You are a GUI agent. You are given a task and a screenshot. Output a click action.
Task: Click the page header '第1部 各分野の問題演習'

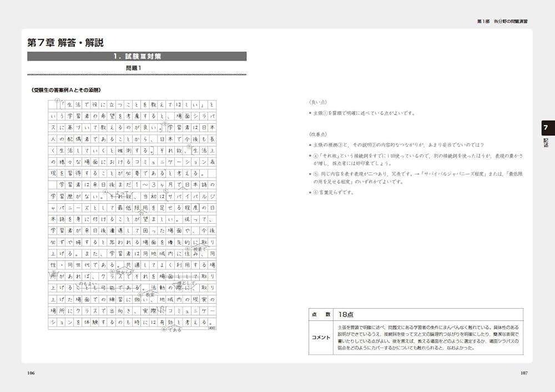502,22
